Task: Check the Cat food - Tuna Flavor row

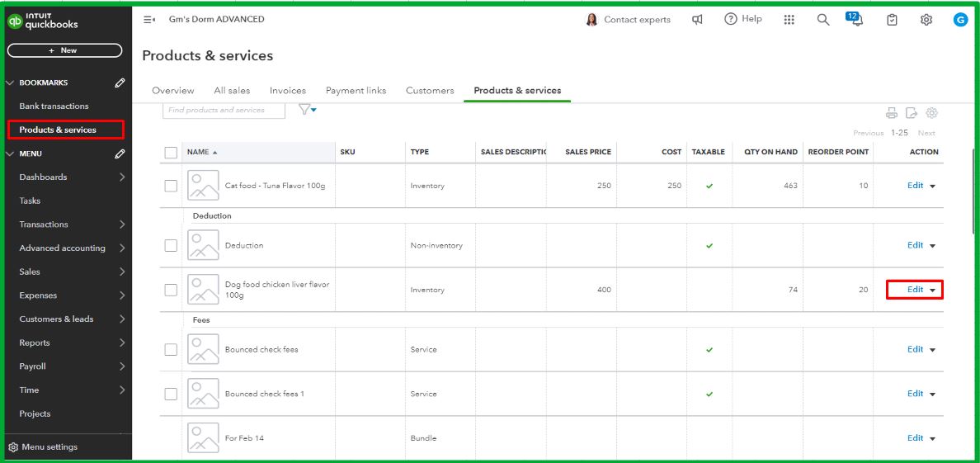Action: pyautogui.click(x=171, y=186)
